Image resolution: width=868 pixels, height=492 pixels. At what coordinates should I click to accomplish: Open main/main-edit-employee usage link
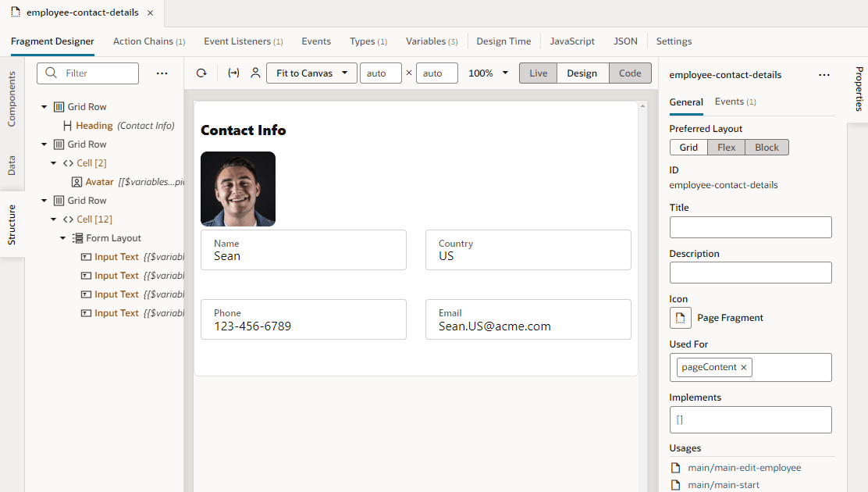[745, 468]
